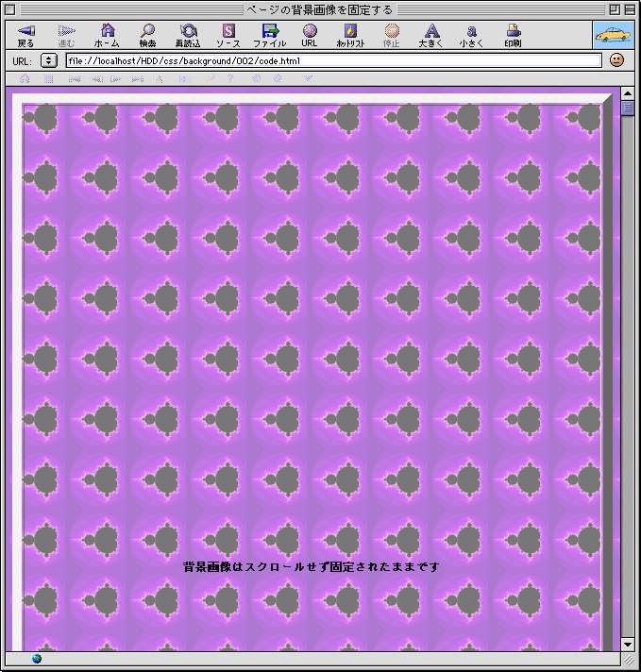Viewport: 641px width, 672px height.
Task: Click the smiley face status icon
Action: coord(616,60)
